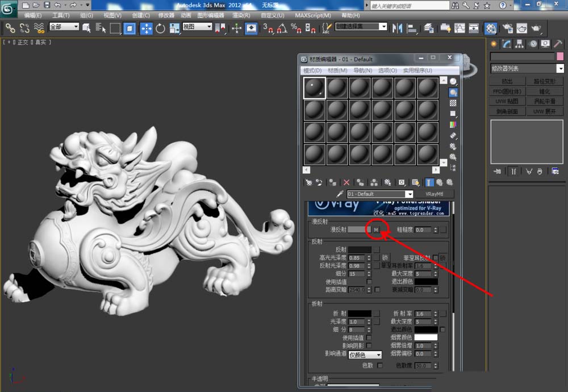Click the refraction black color swatch
This screenshot has height=392, width=568.
(360, 314)
